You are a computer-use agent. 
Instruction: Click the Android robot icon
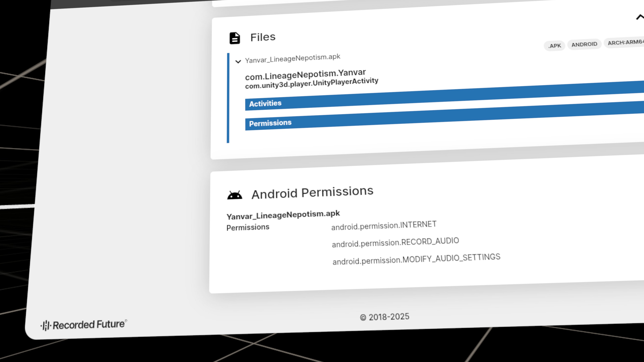point(234,195)
